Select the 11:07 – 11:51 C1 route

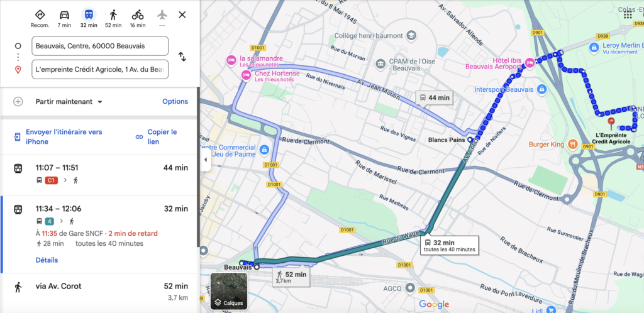[100, 174]
